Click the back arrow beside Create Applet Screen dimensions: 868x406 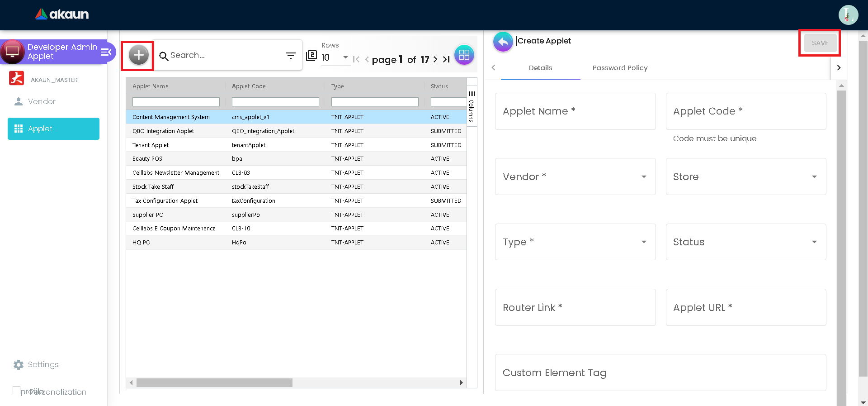(503, 42)
